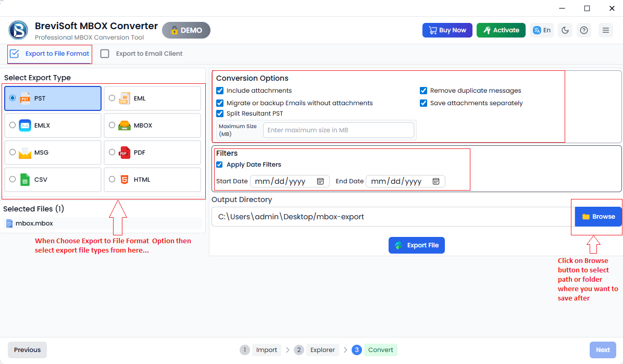This screenshot has height=364, width=623.
Task: Click the Maximum Size MB input field
Action: point(339,130)
